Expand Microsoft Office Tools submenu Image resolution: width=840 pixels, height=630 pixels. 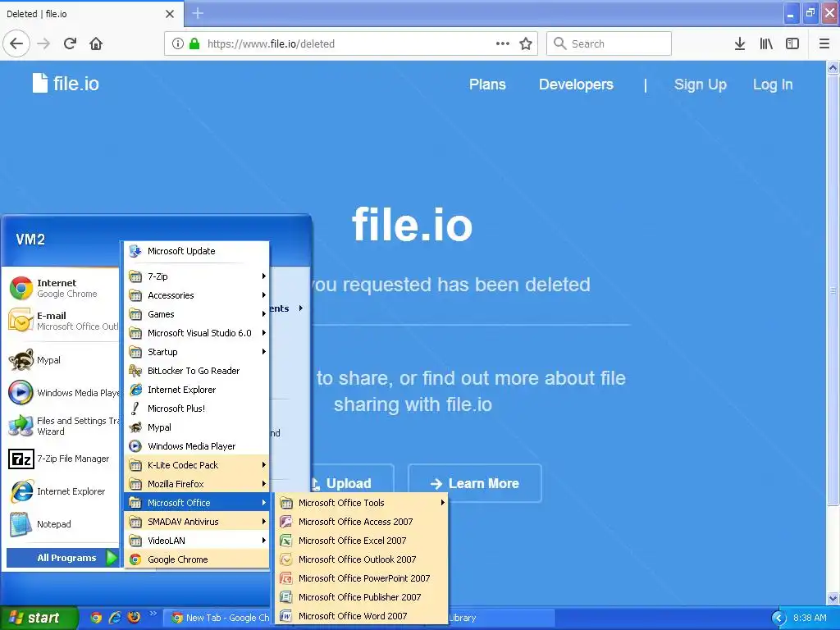pyautogui.click(x=363, y=503)
